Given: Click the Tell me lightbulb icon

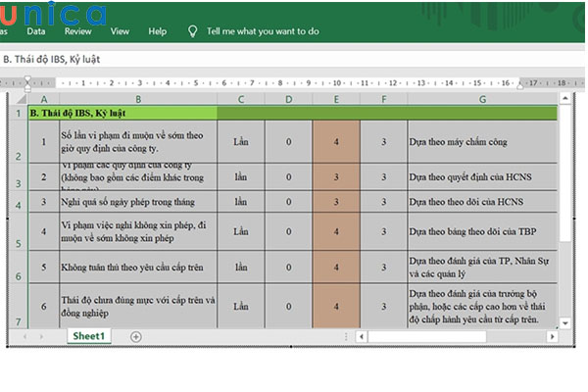Looking at the screenshot, I should (x=191, y=31).
